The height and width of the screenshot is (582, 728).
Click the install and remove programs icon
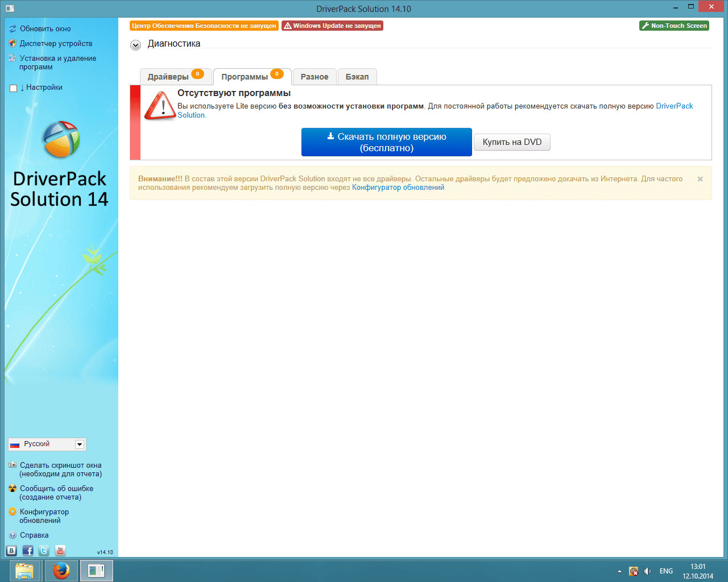pyautogui.click(x=13, y=58)
